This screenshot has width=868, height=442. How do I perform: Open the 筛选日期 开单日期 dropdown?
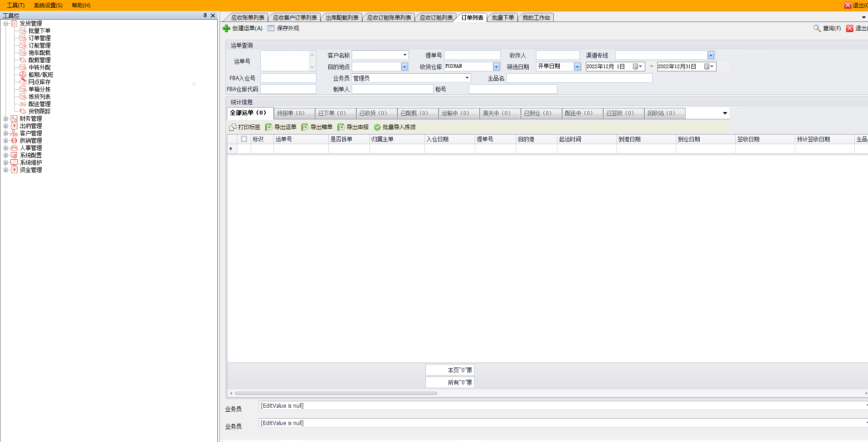pos(577,67)
